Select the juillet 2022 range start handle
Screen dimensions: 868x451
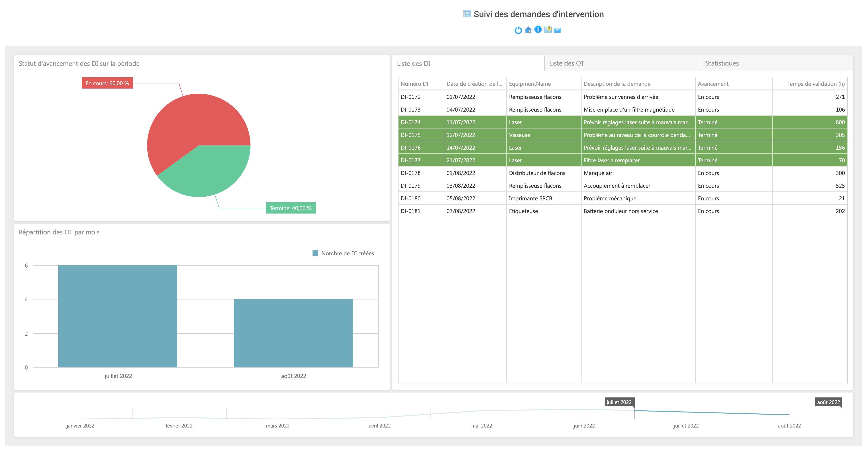(x=619, y=402)
